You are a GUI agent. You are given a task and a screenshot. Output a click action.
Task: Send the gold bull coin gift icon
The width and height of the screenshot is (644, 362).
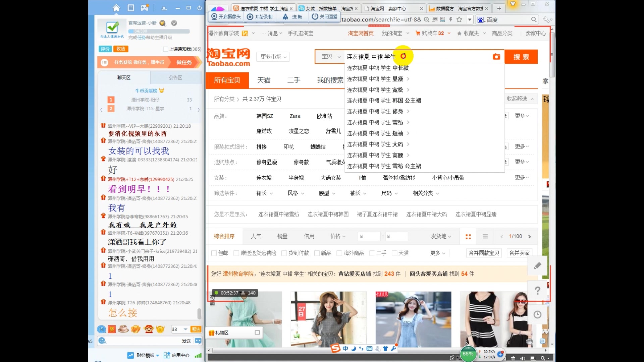pyautogui.click(x=160, y=329)
